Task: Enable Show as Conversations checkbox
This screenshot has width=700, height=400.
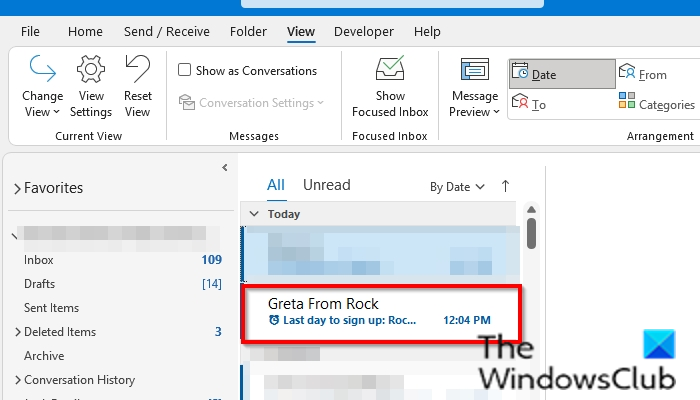Action: point(185,71)
